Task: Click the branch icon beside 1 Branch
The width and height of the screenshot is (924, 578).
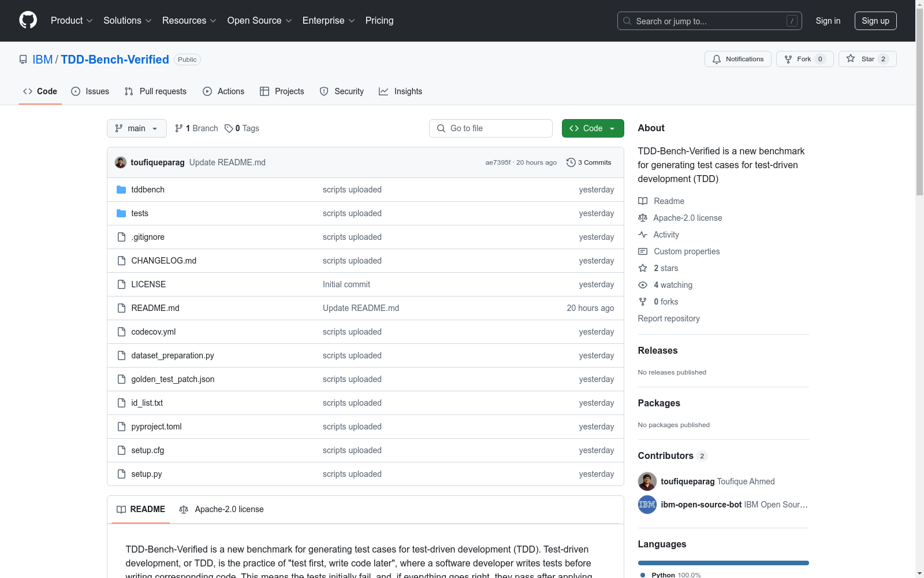Action: (179, 128)
